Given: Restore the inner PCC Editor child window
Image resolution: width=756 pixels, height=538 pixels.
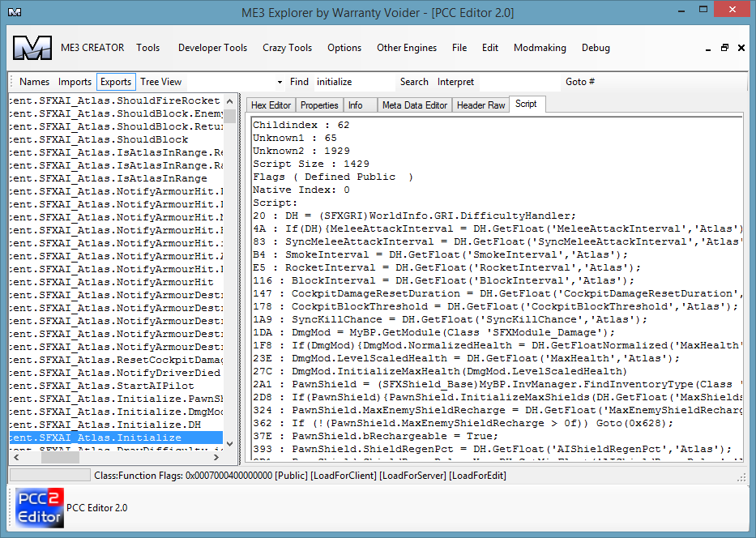Looking at the screenshot, I should 724,48.
